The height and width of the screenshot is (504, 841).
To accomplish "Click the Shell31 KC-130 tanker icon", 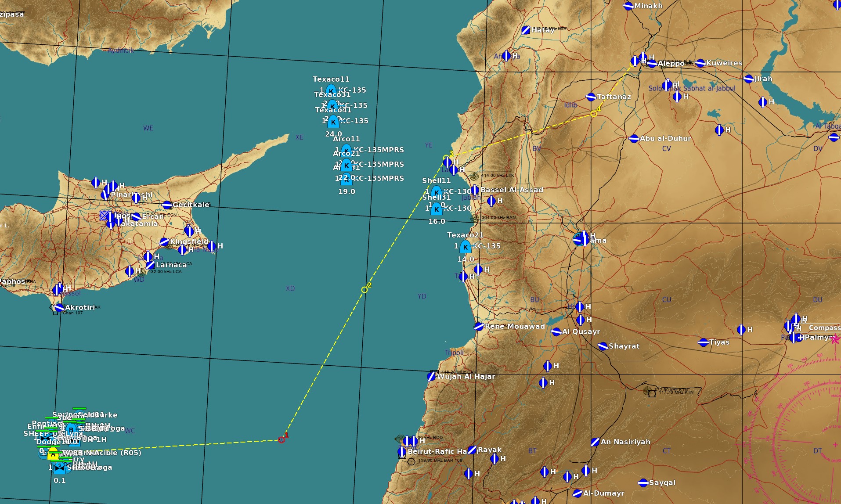I will click(436, 209).
